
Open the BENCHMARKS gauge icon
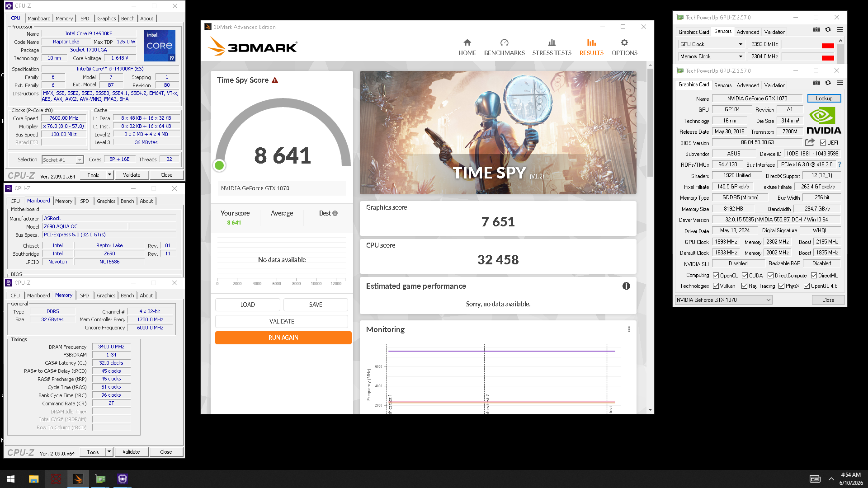click(x=504, y=42)
